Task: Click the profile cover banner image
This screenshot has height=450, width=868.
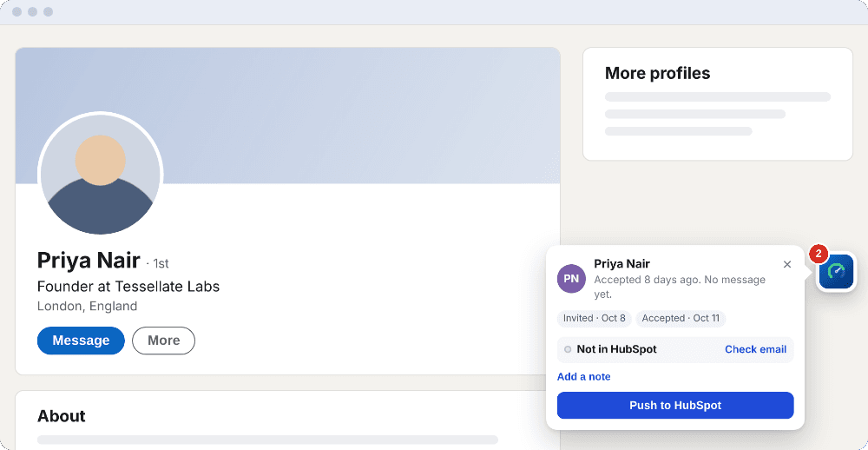Action: (x=288, y=116)
